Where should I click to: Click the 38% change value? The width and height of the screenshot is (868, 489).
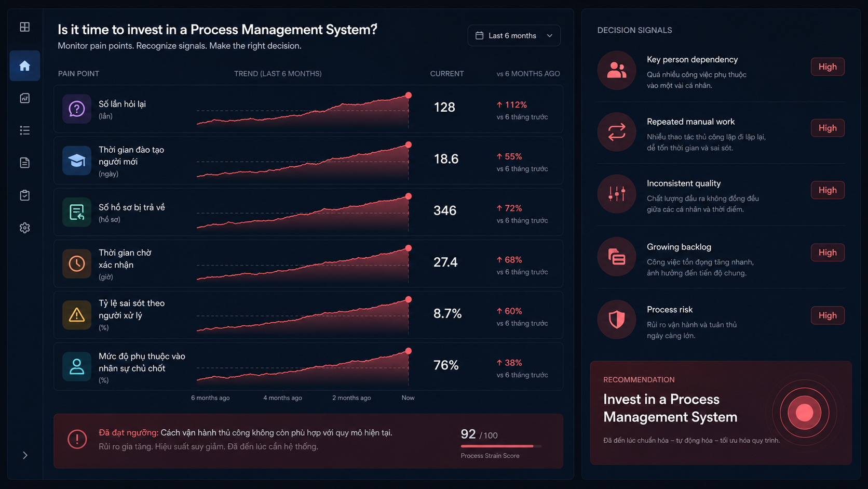pos(509,363)
